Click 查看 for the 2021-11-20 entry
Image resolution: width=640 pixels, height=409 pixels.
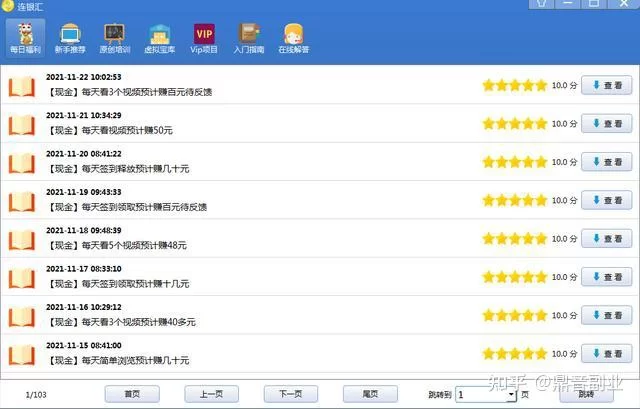pos(606,162)
